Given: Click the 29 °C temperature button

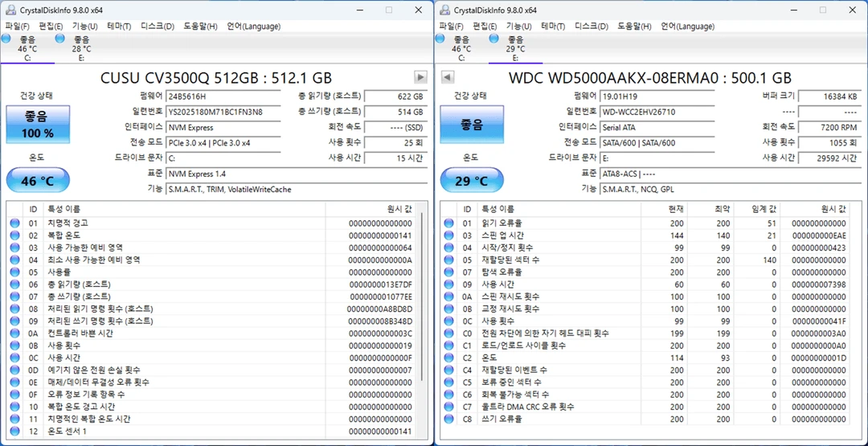Looking at the screenshot, I should [x=473, y=180].
